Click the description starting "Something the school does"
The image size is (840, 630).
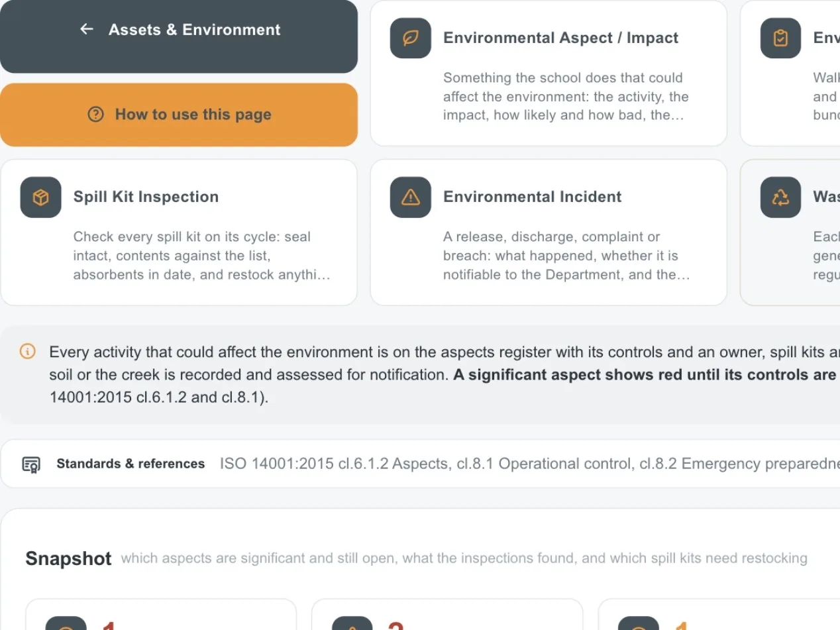click(566, 97)
